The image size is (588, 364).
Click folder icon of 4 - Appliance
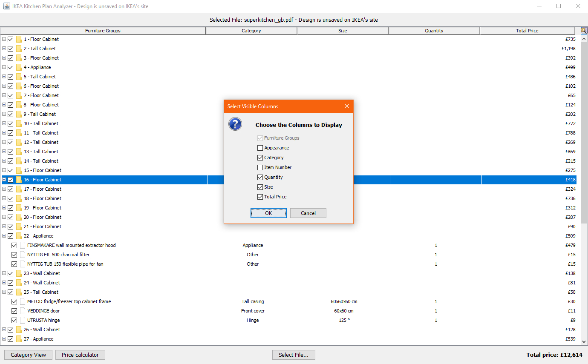19,67
